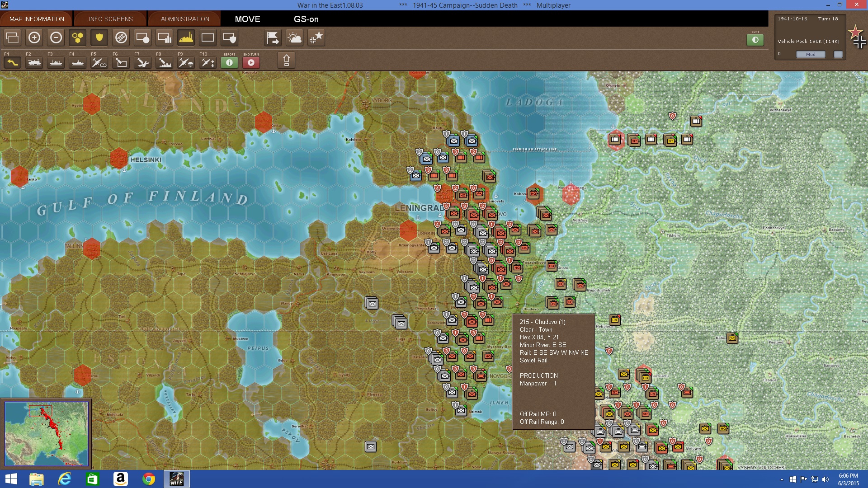Zoom in on the map
868x488 pixels.
(34, 38)
